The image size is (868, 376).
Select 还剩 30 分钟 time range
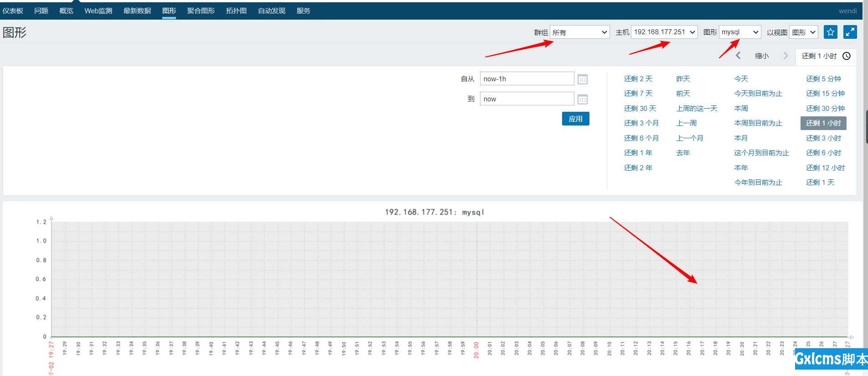pos(825,108)
